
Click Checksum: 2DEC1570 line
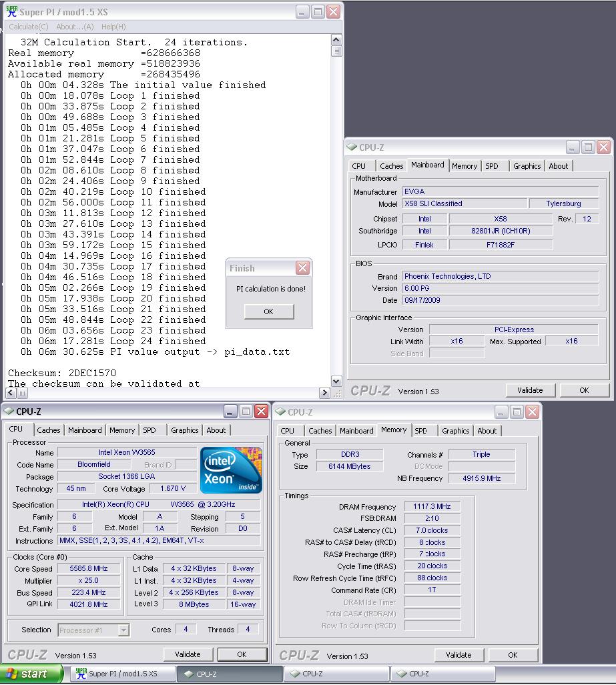pos(62,373)
